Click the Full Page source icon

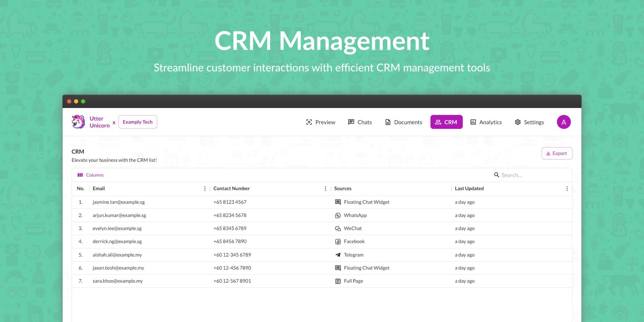coord(338,281)
